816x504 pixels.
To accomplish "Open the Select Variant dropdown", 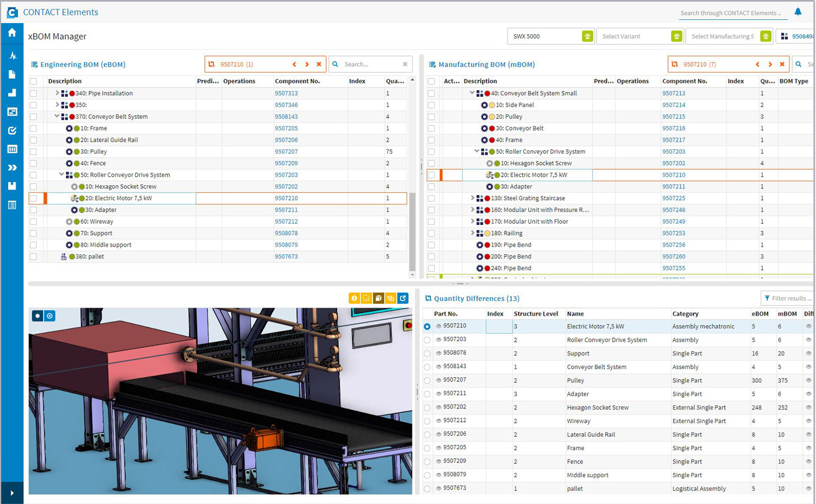I will tap(676, 37).
